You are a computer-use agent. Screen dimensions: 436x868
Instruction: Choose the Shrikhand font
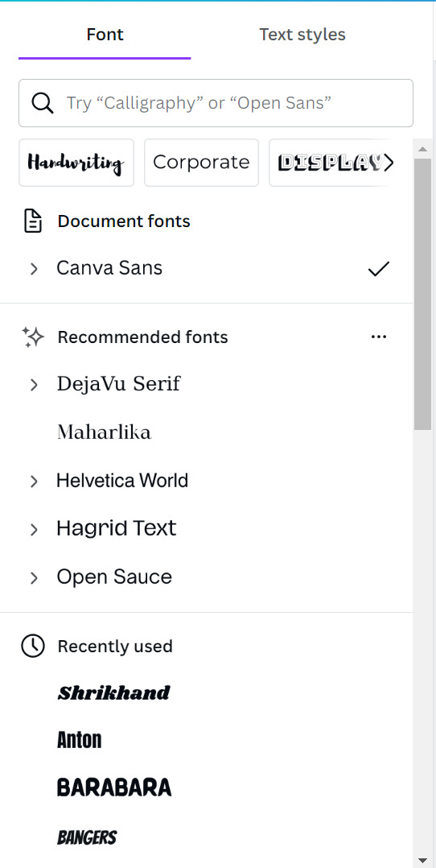click(114, 692)
